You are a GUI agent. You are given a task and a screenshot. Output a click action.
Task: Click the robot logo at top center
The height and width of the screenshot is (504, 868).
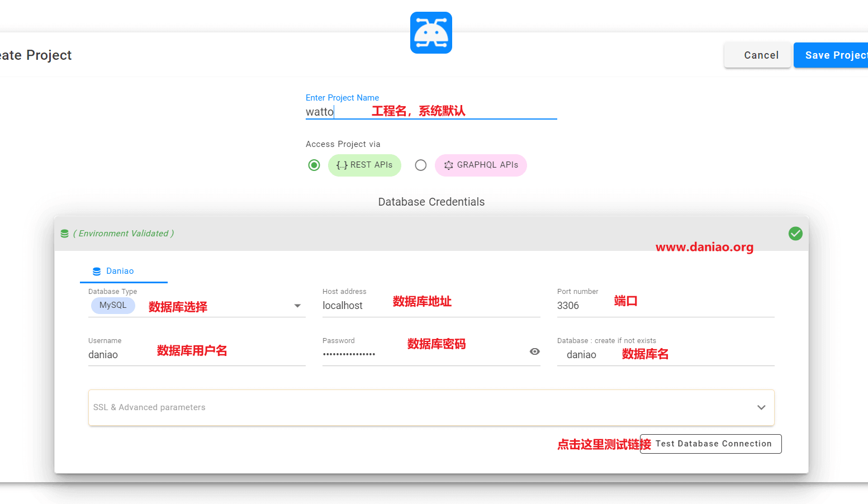pyautogui.click(x=431, y=33)
